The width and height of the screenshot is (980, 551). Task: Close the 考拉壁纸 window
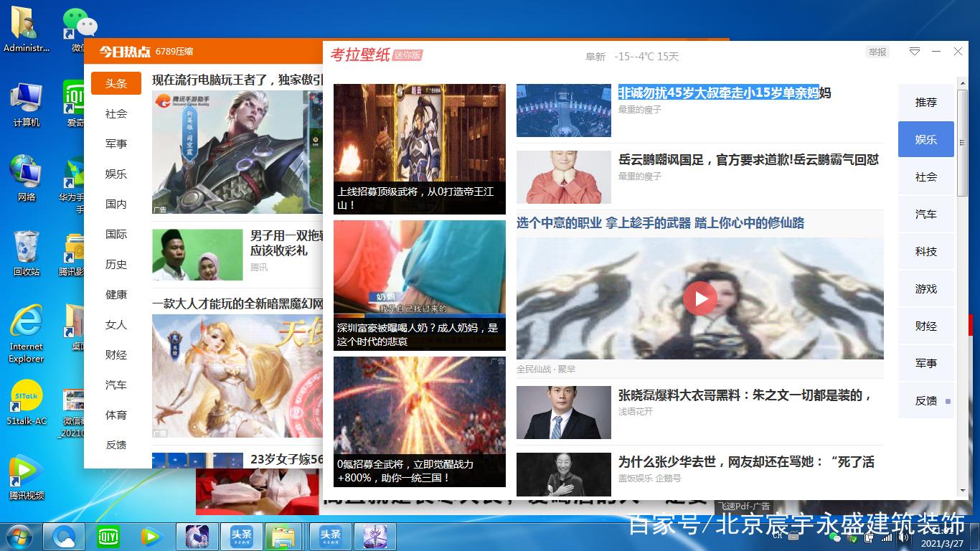coord(958,52)
